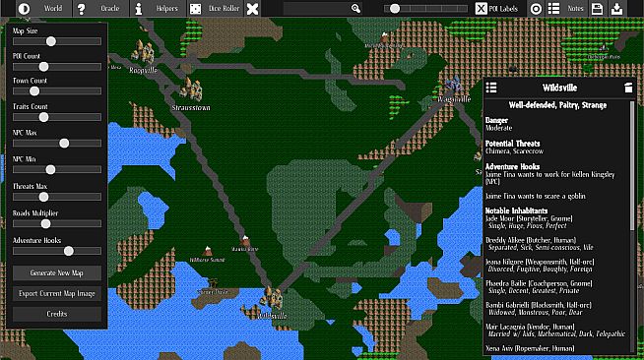Viewport: 644px width, 360px height.
Task: Click the floppy disk save icon
Action: (597, 9)
